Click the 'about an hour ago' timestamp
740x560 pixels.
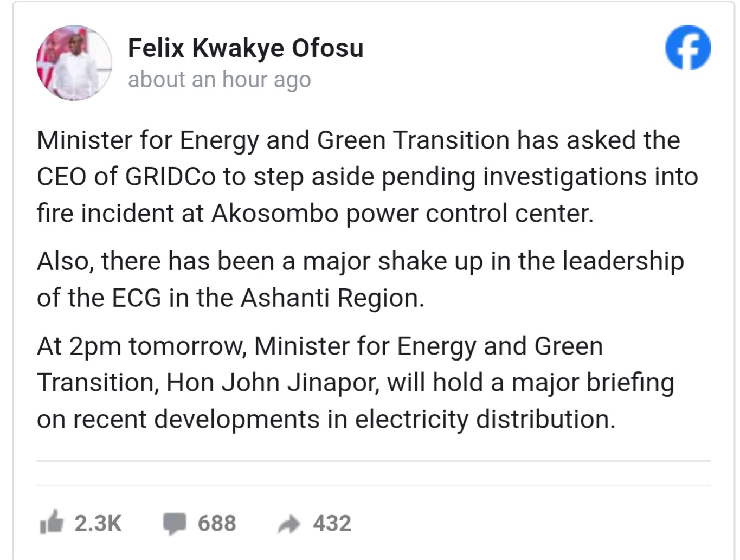220,80
